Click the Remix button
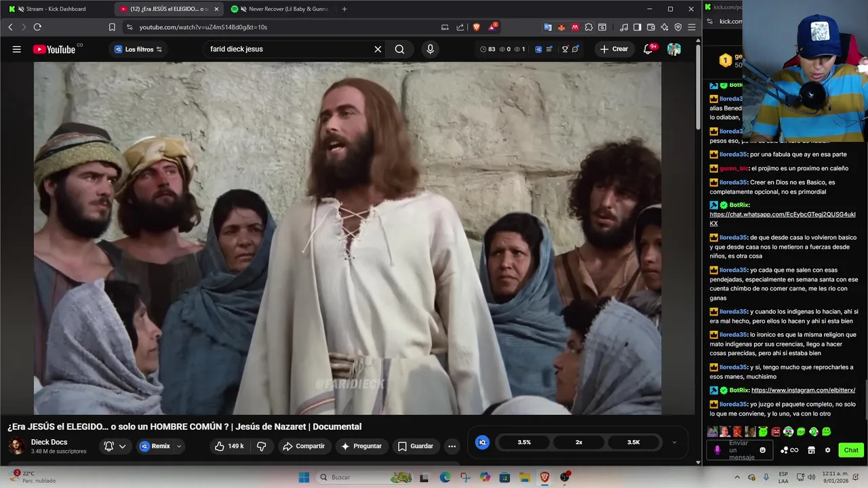 [x=155, y=446]
